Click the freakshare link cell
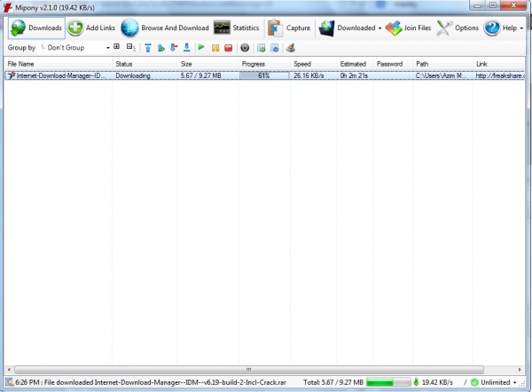 pos(500,75)
